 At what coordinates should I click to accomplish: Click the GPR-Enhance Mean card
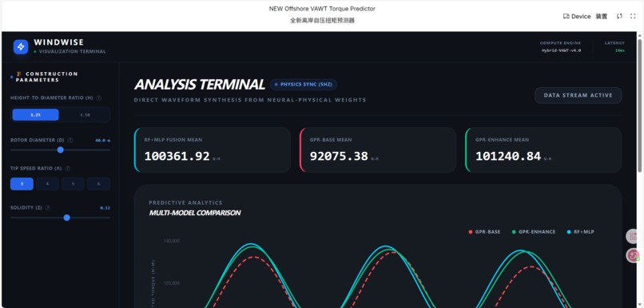(x=543, y=150)
